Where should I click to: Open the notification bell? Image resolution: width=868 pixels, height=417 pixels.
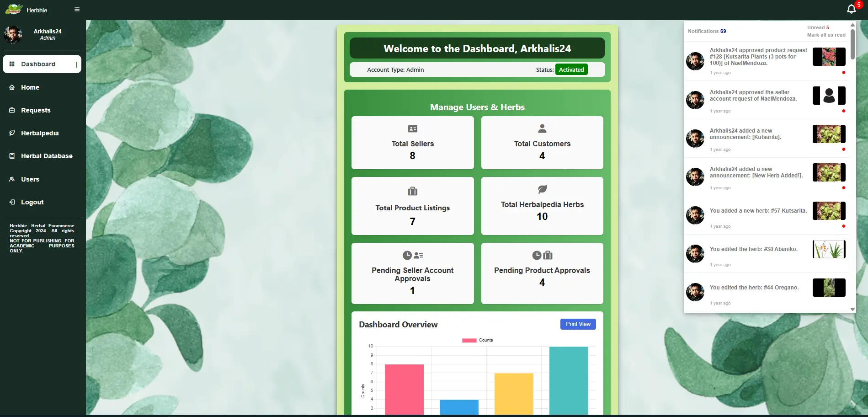[851, 9]
